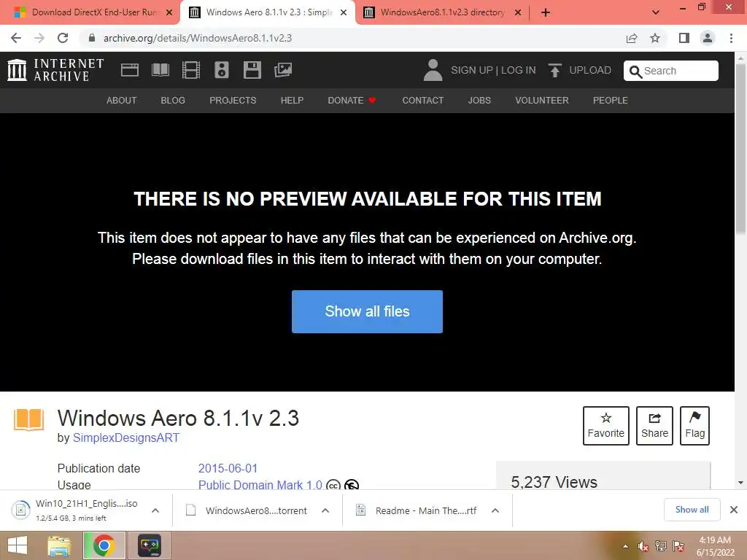Expand options for the WindowsAero8 torrent download

325,510
